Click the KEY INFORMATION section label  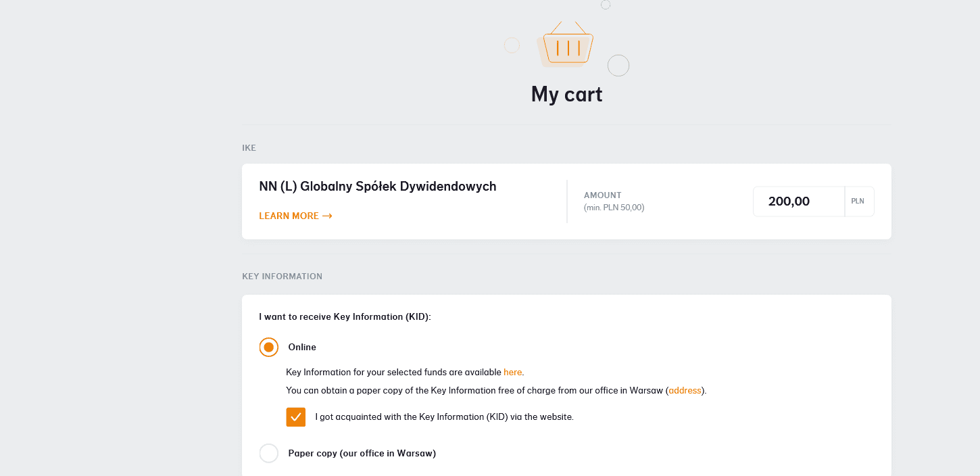282,277
